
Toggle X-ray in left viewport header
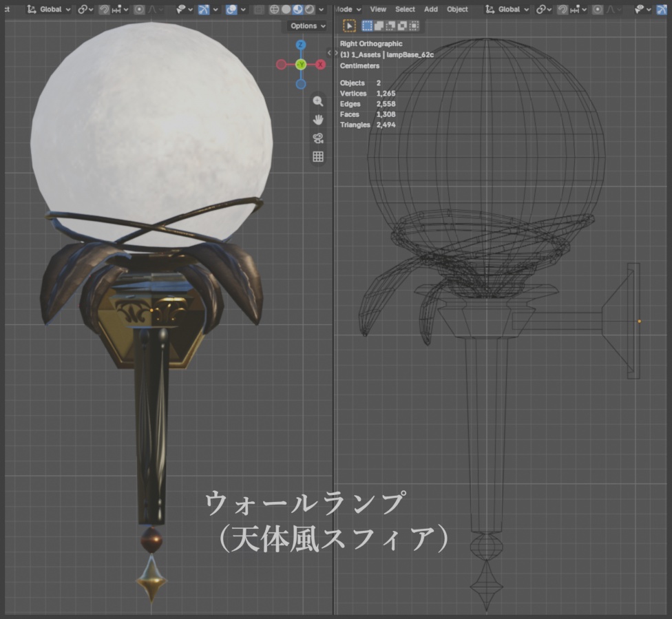[258, 9]
